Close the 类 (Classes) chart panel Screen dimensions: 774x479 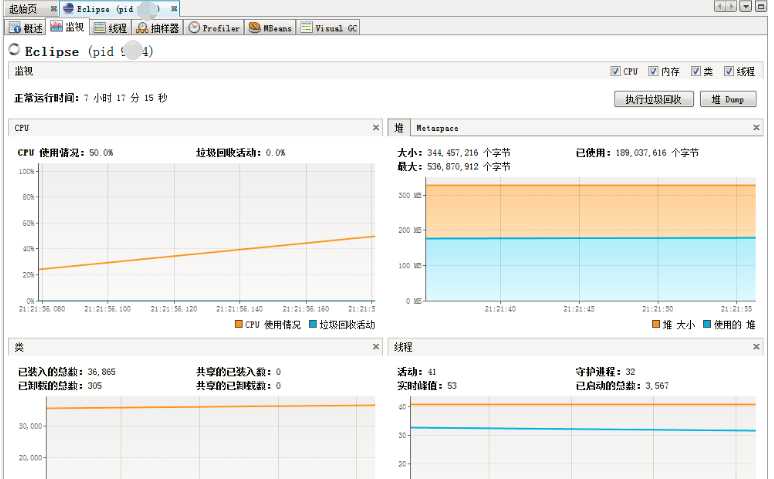tap(376, 347)
